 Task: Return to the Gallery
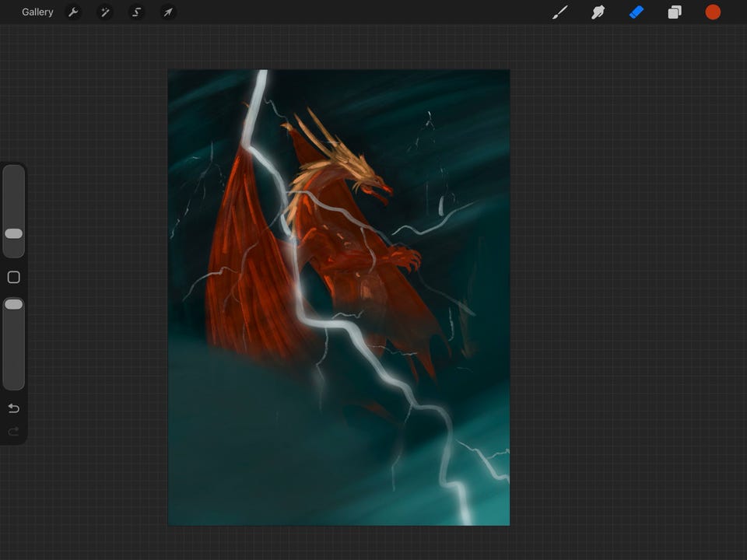click(x=37, y=12)
